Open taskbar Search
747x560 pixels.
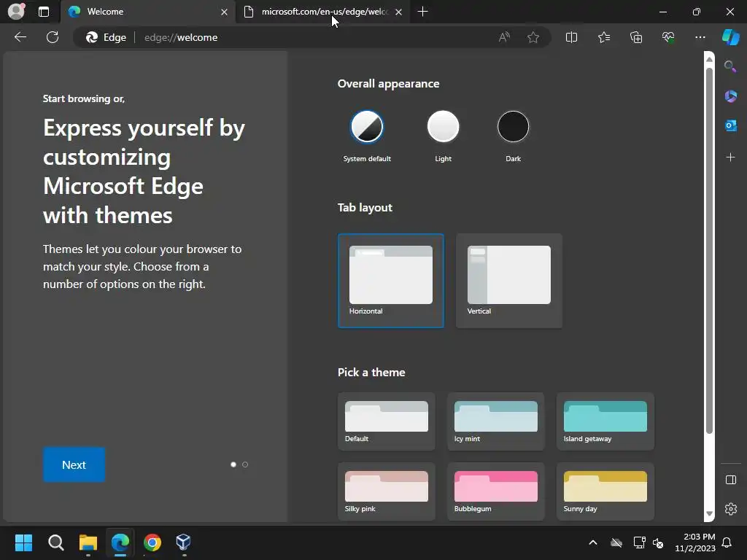coord(55,542)
